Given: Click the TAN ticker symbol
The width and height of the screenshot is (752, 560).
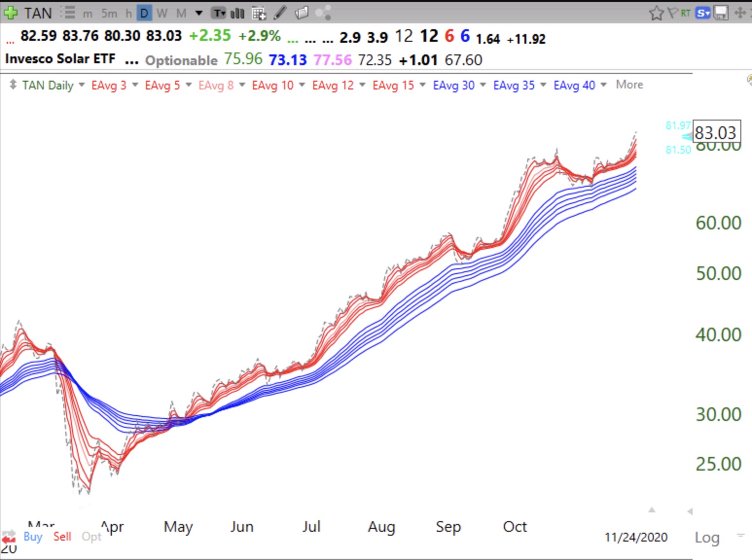Looking at the screenshot, I should 38,13.
